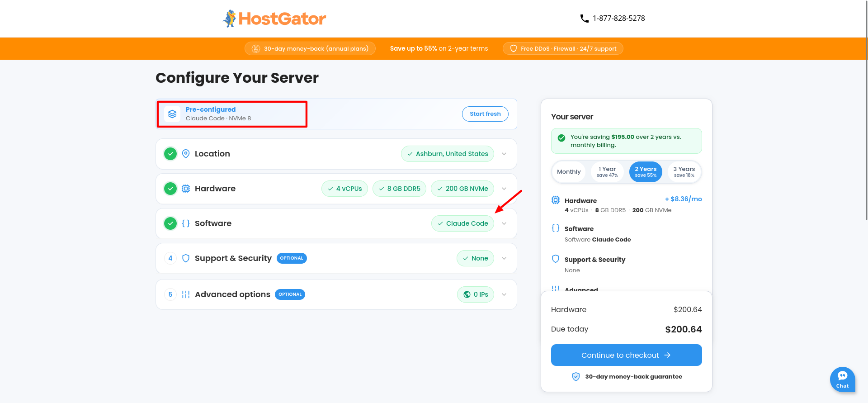Expand the Software section chevron
868x403 pixels.
tap(504, 223)
